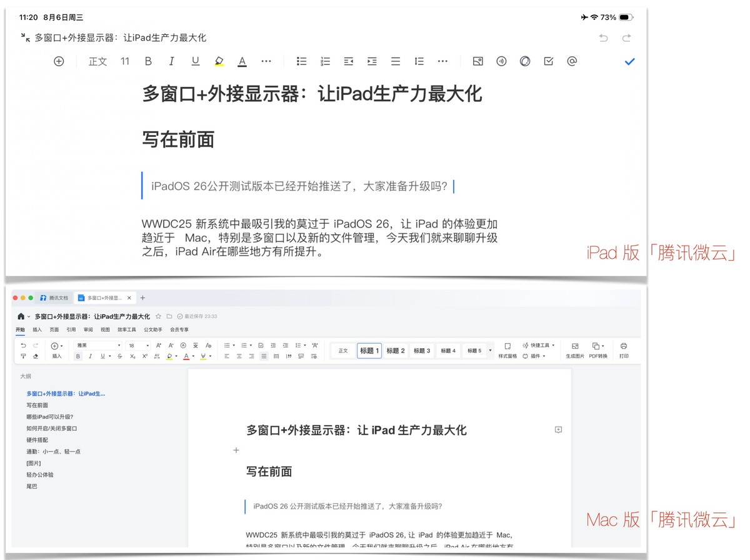Click format painter icon in Mac ribbon
The height and width of the screenshot is (560, 750).
[x=23, y=356]
